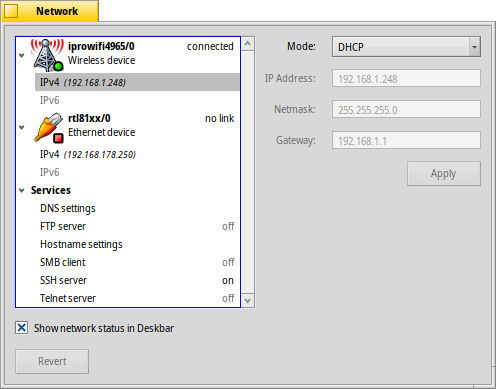The width and height of the screenshot is (496, 389).
Task: Collapse the rtl81xx/0 device tree
Action: tap(22, 127)
